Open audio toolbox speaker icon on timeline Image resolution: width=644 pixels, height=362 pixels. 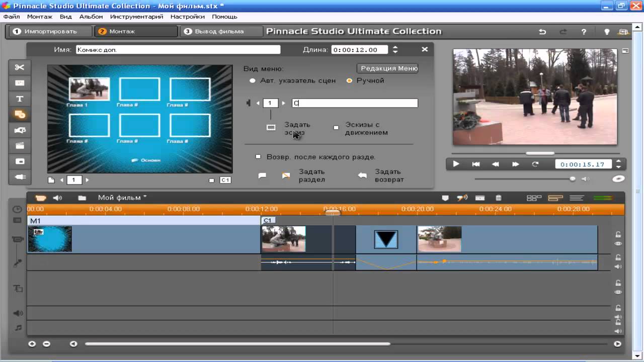pyautogui.click(x=58, y=198)
